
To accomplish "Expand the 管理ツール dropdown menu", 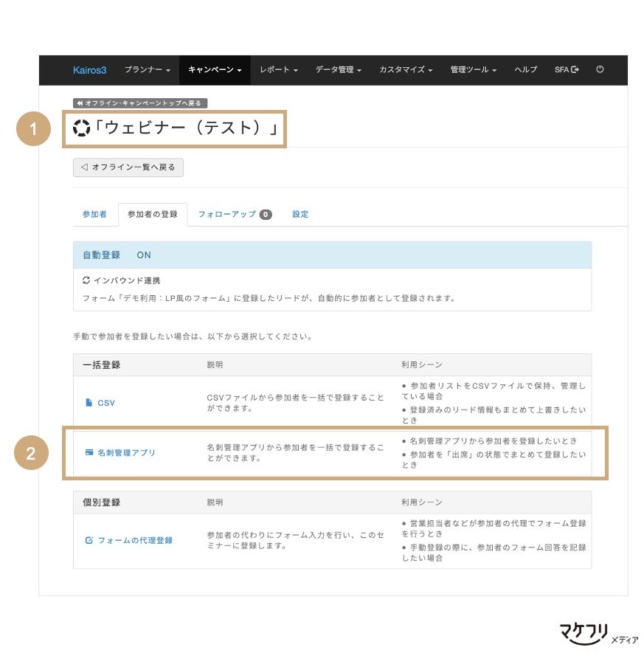I will coord(474,69).
